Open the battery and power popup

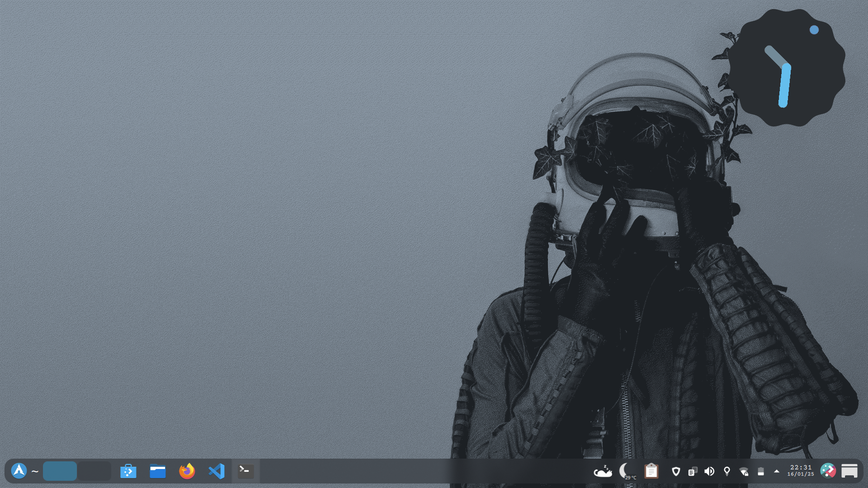pyautogui.click(x=761, y=472)
